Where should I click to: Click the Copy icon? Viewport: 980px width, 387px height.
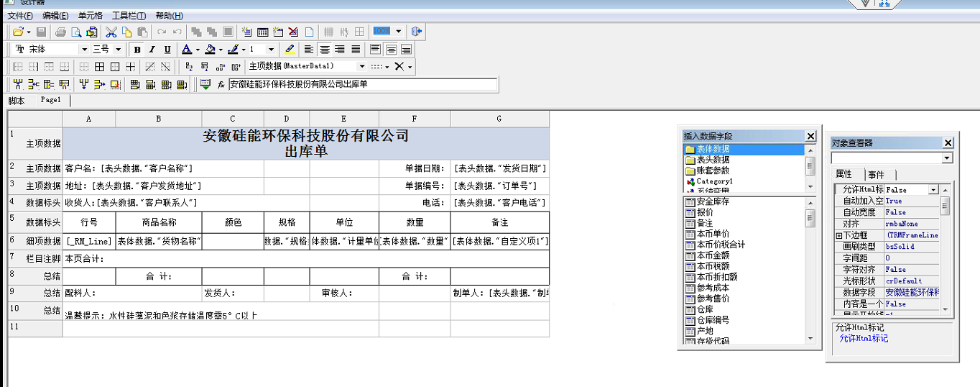pyautogui.click(x=126, y=32)
